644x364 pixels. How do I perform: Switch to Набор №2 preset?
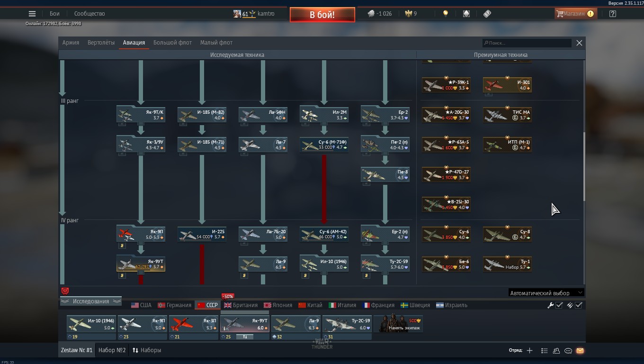[112, 350]
